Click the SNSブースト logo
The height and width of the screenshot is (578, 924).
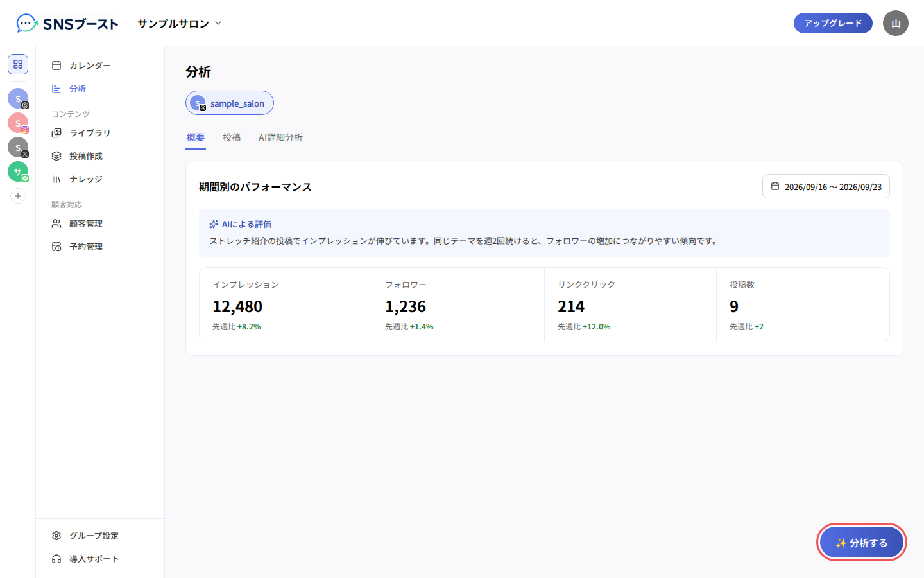tap(67, 24)
